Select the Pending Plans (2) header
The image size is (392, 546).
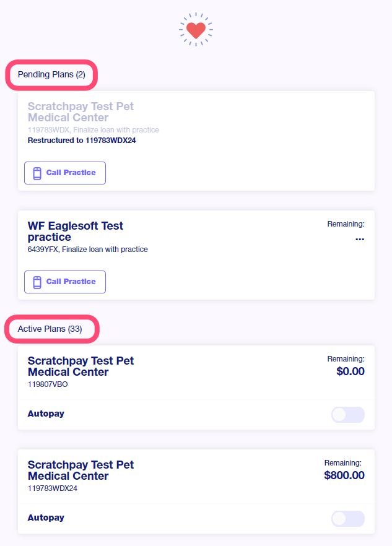tap(51, 75)
